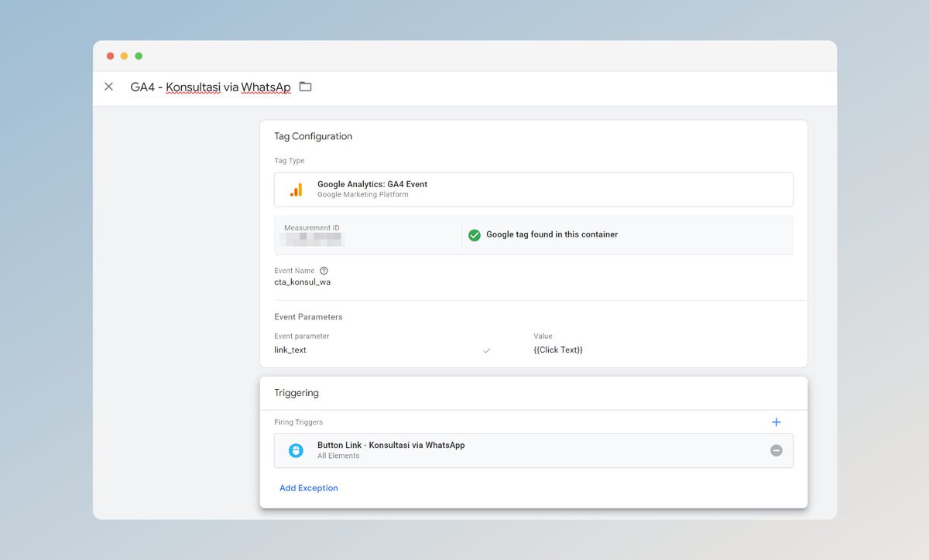
Task: Click the Google Marketing Platform subtitle
Action: (363, 195)
